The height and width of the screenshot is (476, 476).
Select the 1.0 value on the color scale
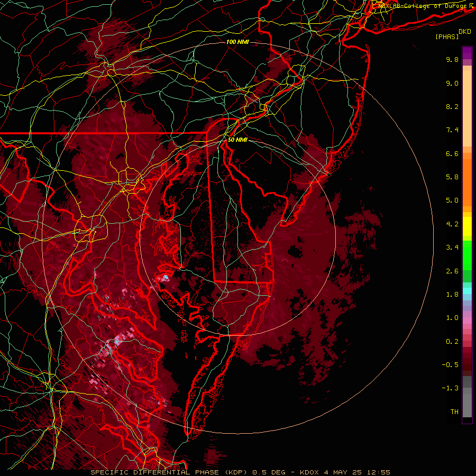[452, 318]
